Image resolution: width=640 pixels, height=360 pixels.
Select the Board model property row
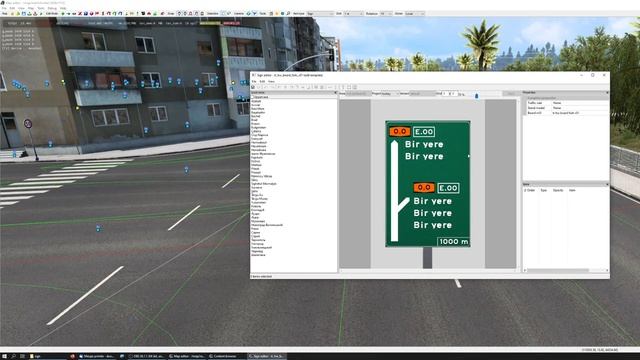(567, 108)
